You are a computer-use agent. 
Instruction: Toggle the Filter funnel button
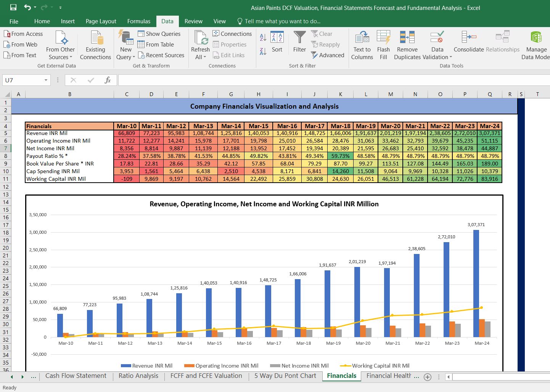[x=299, y=42]
